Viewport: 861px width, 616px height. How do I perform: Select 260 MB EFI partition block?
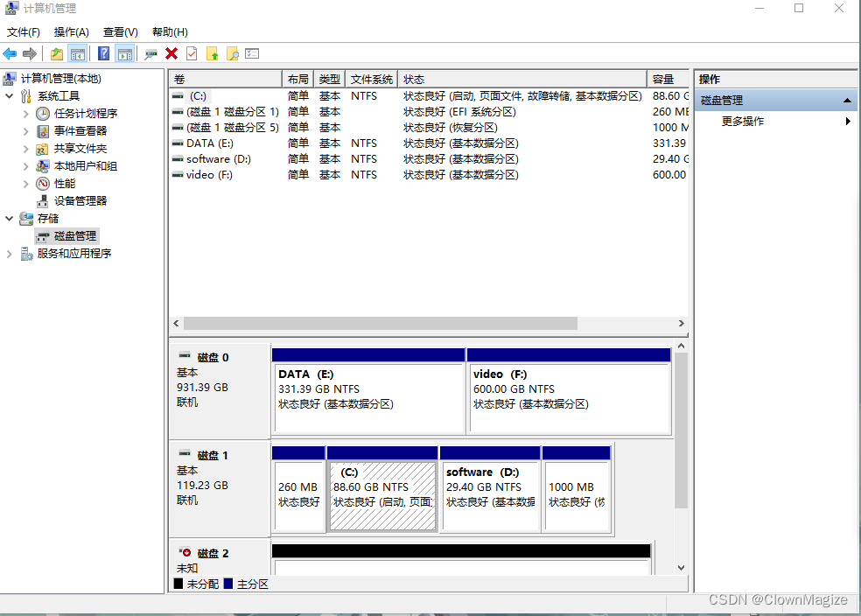point(298,489)
